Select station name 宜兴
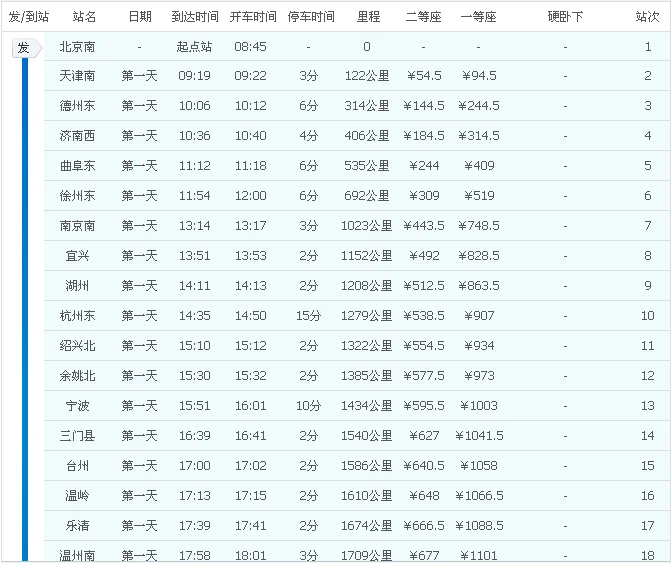 point(77,256)
